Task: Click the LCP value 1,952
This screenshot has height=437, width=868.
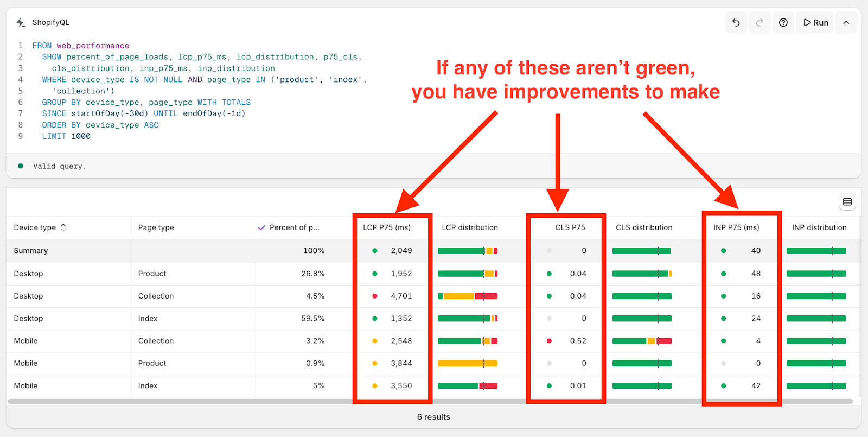Action: [x=401, y=274]
